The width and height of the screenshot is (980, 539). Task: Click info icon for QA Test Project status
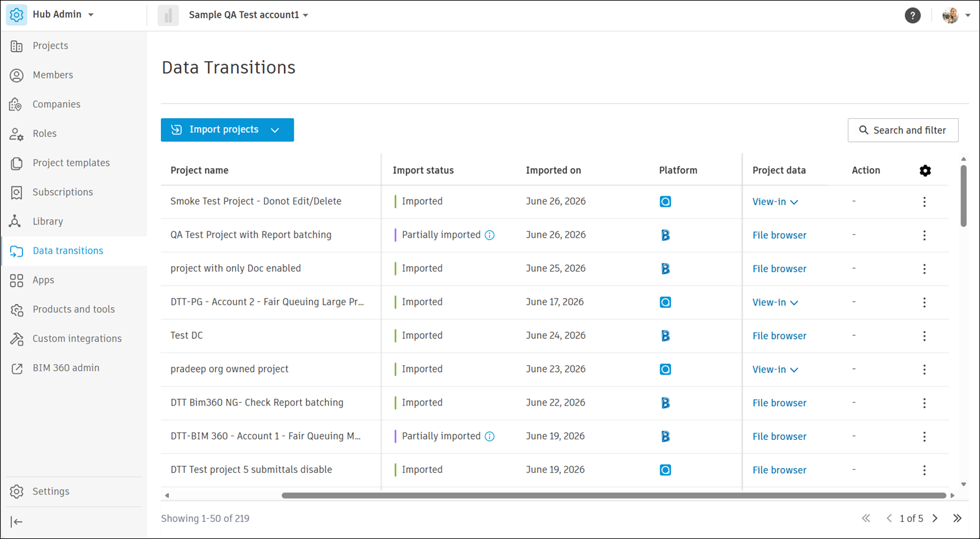click(x=489, y=235)
